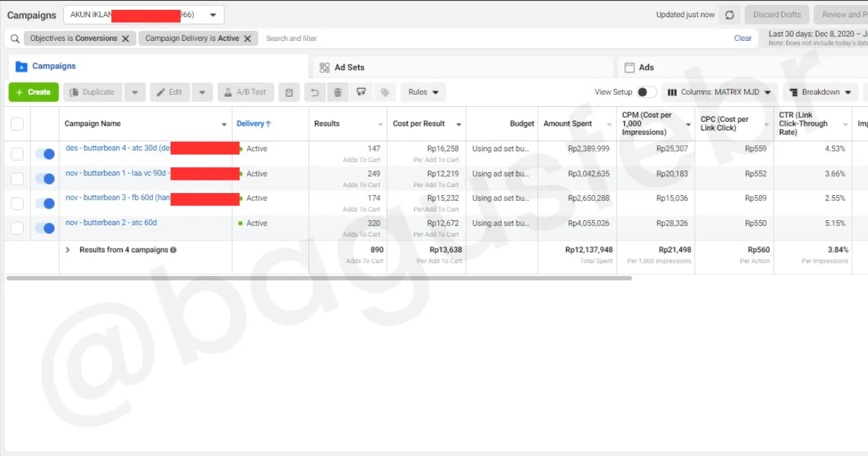The width and height of the screenshot is (868, 456).
Task: Click the preview icon next to trash
Action: tap(361, 92)
